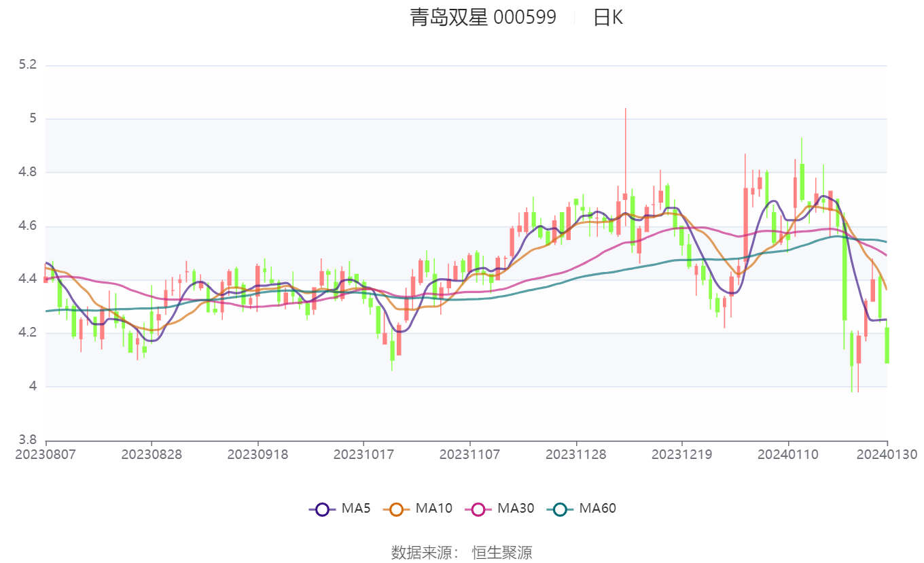Image resolution: width=924 pixels, height=563 pixels.
Task: Click the y-axis value 5.2
Action: (x=28, y=65)
